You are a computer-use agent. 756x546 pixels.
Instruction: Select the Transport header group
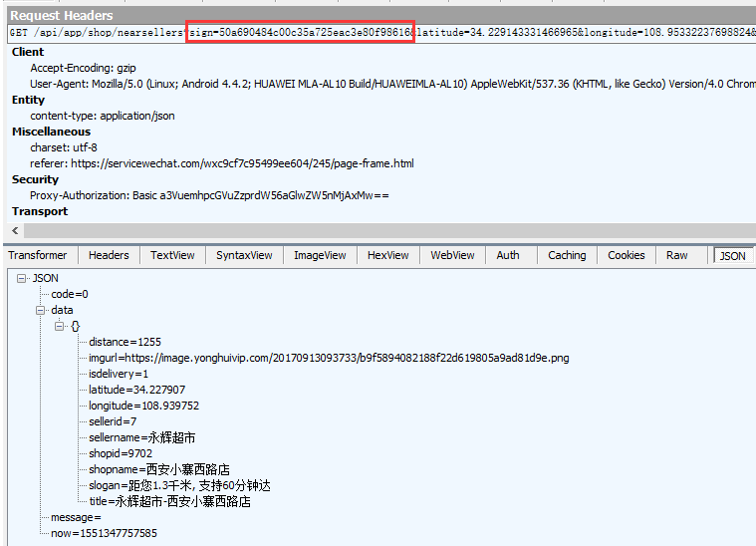(40, 211)
